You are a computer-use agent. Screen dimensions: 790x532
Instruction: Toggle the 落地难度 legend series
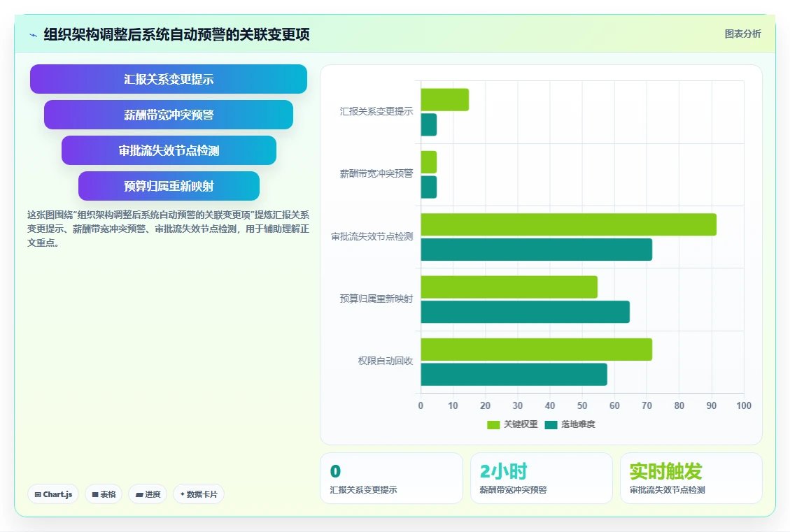point(570,424)
